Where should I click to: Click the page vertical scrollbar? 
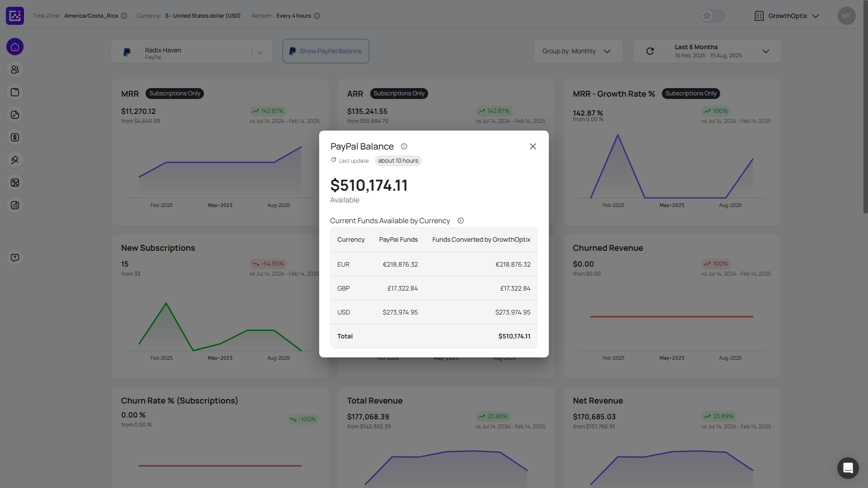[x=865, y=107]
